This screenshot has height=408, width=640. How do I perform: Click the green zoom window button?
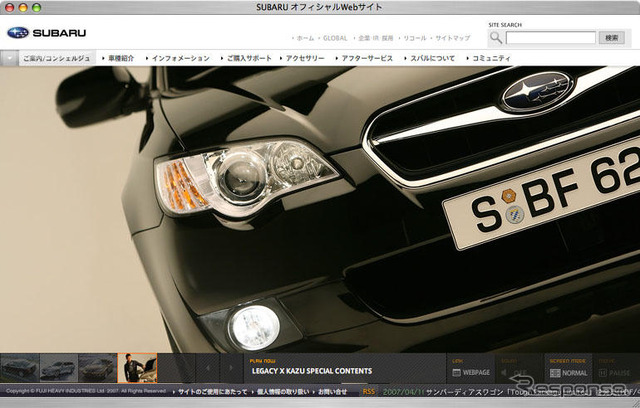coord(37,7)
